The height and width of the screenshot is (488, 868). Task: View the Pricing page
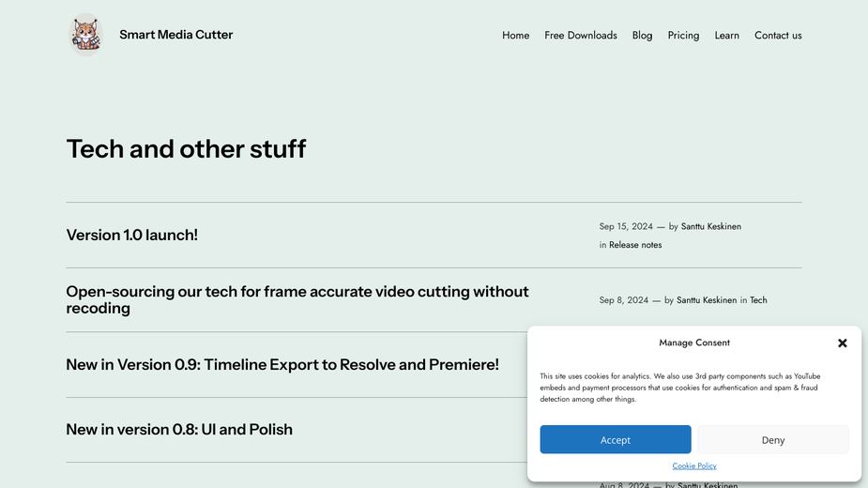coord(683,36)
